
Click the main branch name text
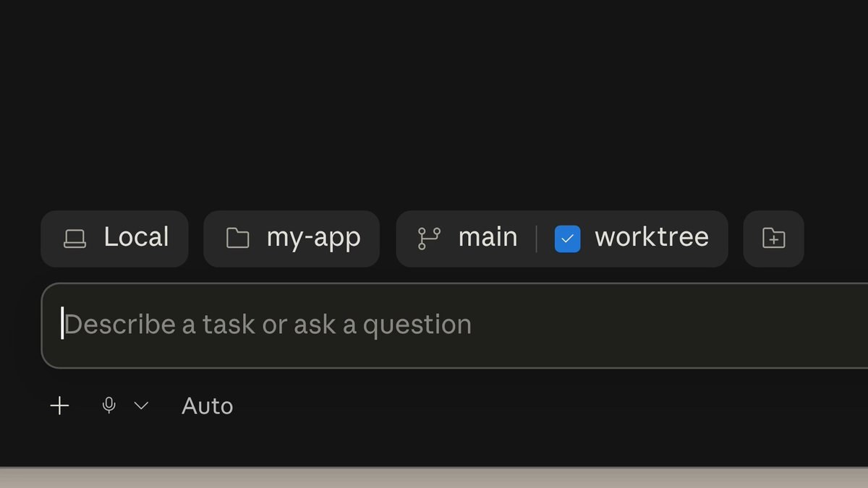point(488,237)
